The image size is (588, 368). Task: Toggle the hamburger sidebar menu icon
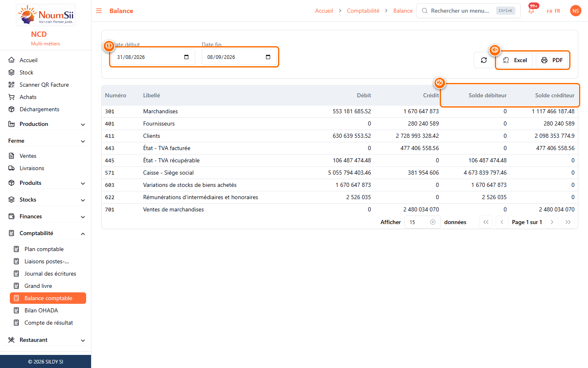pyautogui.click(x=99, y=11)
